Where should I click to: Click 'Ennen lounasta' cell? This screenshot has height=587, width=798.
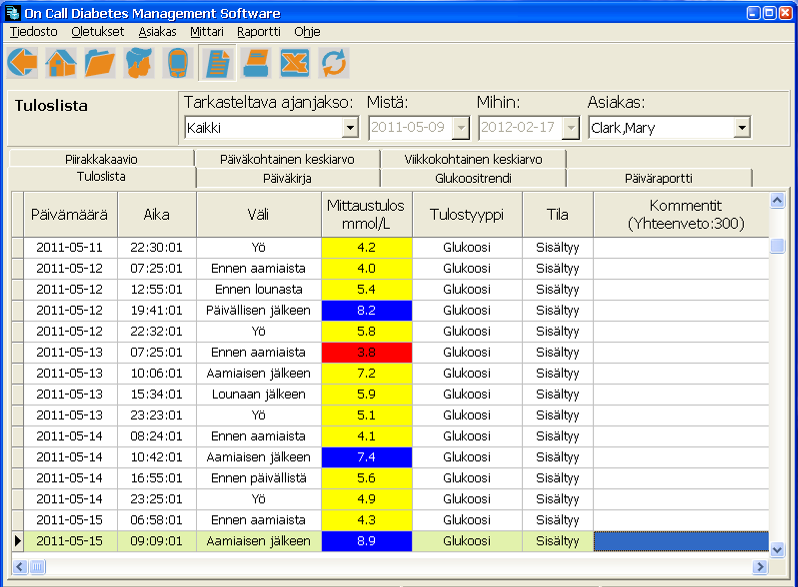tap(259, 290)
